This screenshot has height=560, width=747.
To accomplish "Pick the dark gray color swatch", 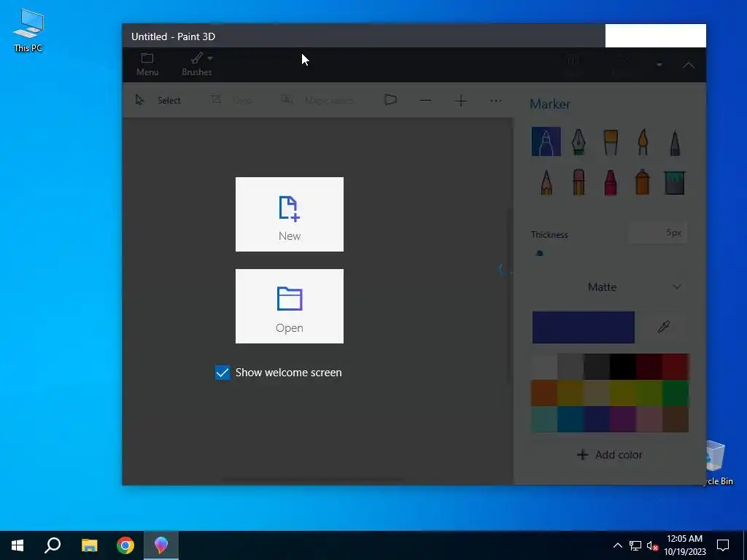I will pyautogui.click(x=597, y=367).
